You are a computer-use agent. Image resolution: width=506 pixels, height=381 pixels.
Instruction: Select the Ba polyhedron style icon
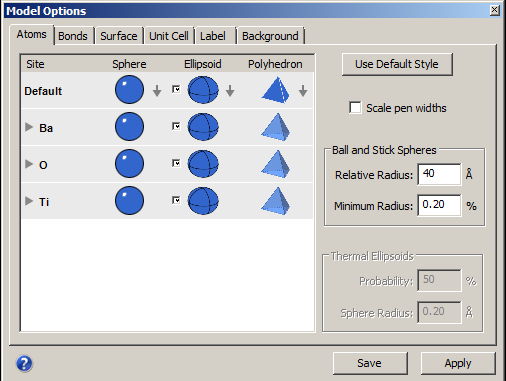pyautogui.click(x=276, y=127)
